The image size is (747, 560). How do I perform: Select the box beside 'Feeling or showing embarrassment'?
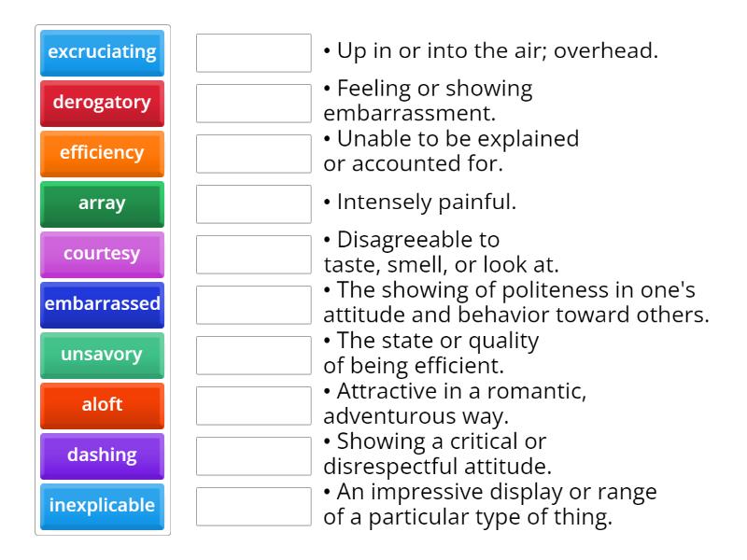click(x=254, y=104)
